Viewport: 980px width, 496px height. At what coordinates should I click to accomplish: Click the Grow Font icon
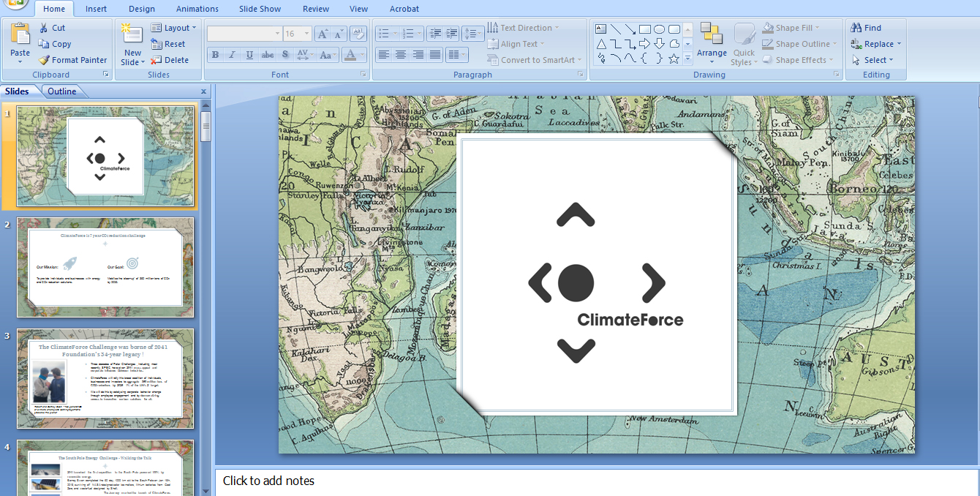323,34
